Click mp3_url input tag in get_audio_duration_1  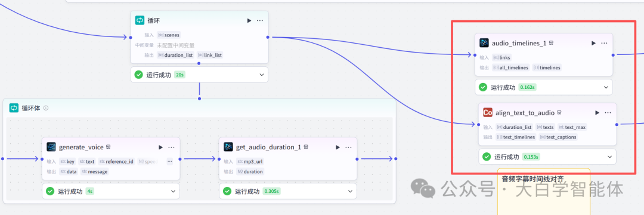tap(250, 162)
